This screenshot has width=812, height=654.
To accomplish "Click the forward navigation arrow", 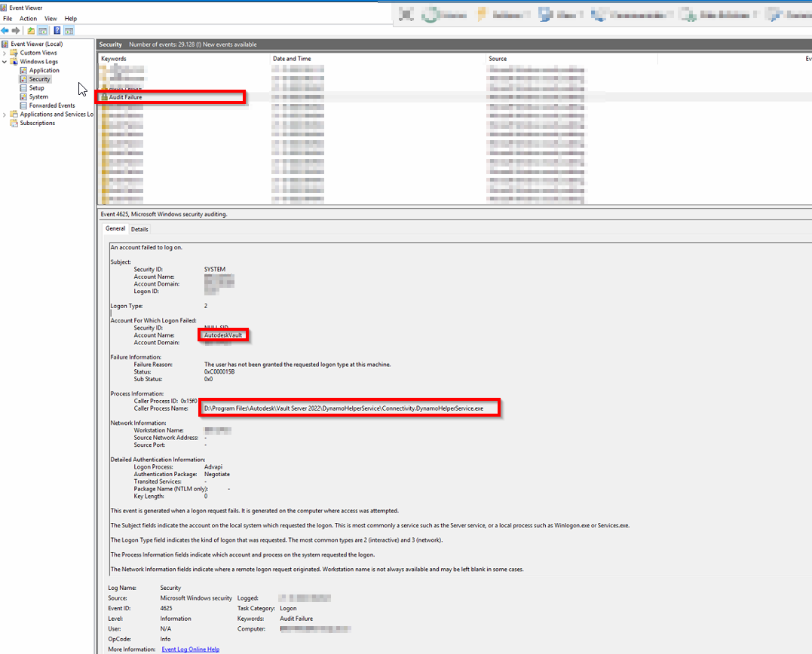I will [x=17, y=30].
